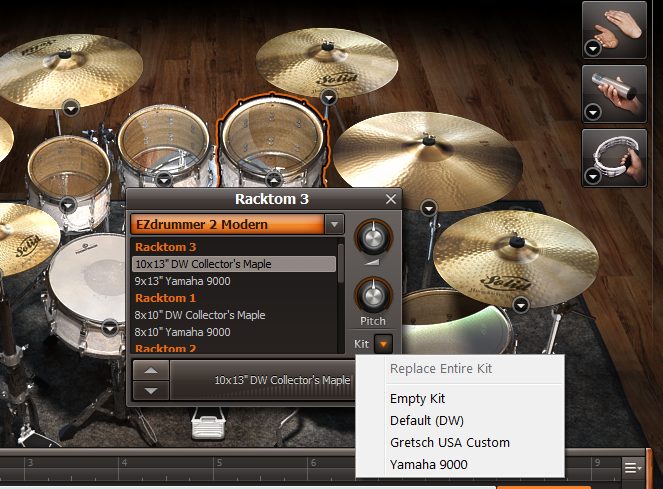Select Yamaha 9000 from kit menu
The height and width of the screenshot is (489, 663).
pos(428,464)
